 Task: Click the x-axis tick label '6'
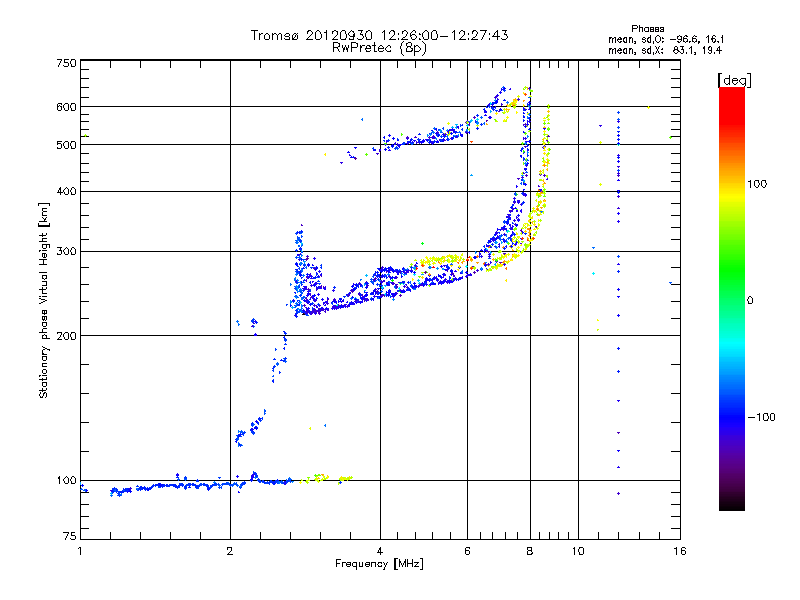[x=467, y=551]
